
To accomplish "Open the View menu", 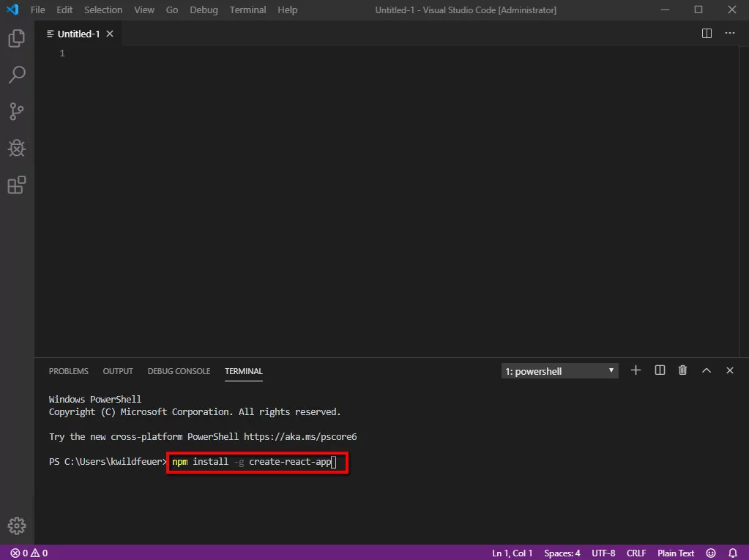I will tap(144, 10).
